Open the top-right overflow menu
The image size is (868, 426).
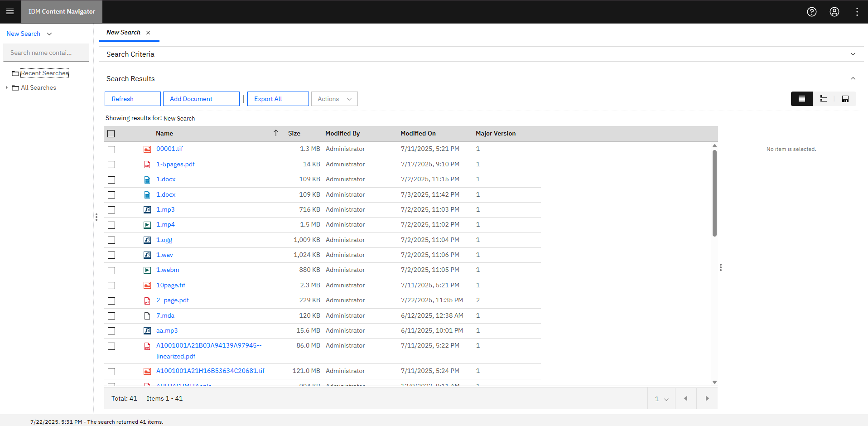coord(857,12)
